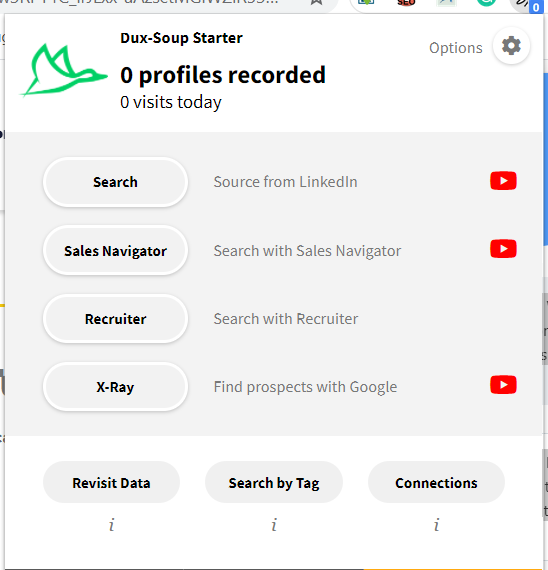This screenshot has height=570, width=548.
Task: Show info icon under Search by Tag
Action: pyautogui.click(x=274, y=525)
